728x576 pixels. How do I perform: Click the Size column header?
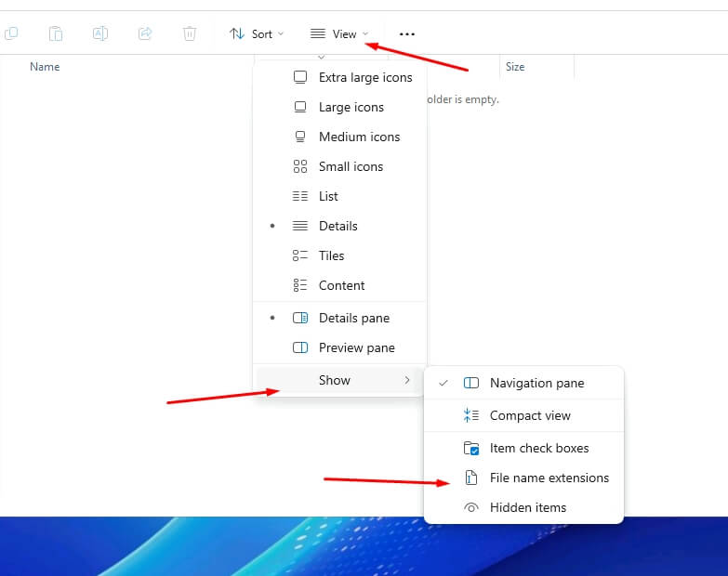pos(515,67)
